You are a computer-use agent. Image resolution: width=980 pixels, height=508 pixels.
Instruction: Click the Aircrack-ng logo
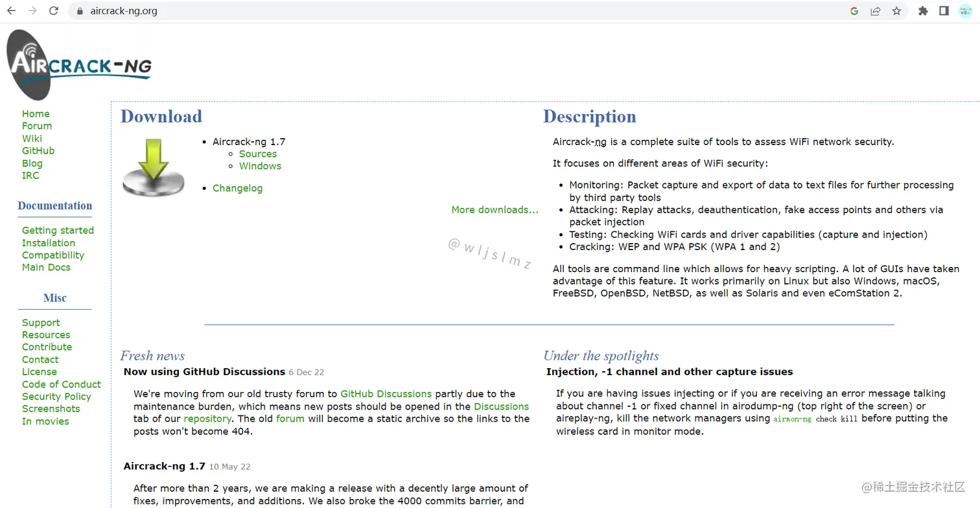pyautogui.click(x=79, y=65)
